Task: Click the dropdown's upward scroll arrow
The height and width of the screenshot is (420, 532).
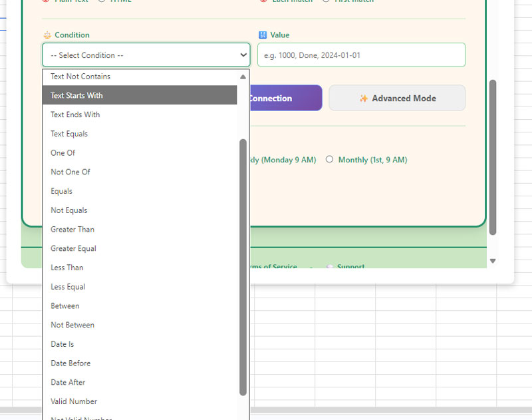Action: pyautogui.click(x=242, y=76)
